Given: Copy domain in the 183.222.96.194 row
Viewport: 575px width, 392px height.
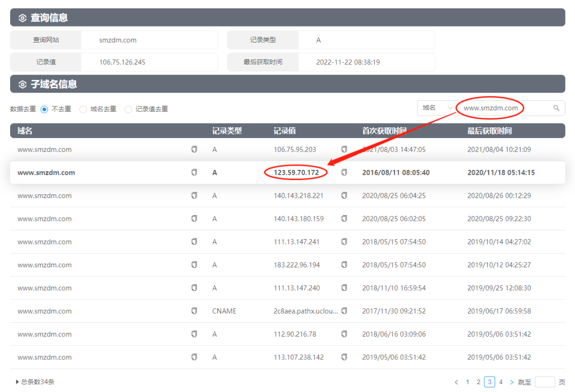Looking at the screenshot, I should (x=194, y=265).
